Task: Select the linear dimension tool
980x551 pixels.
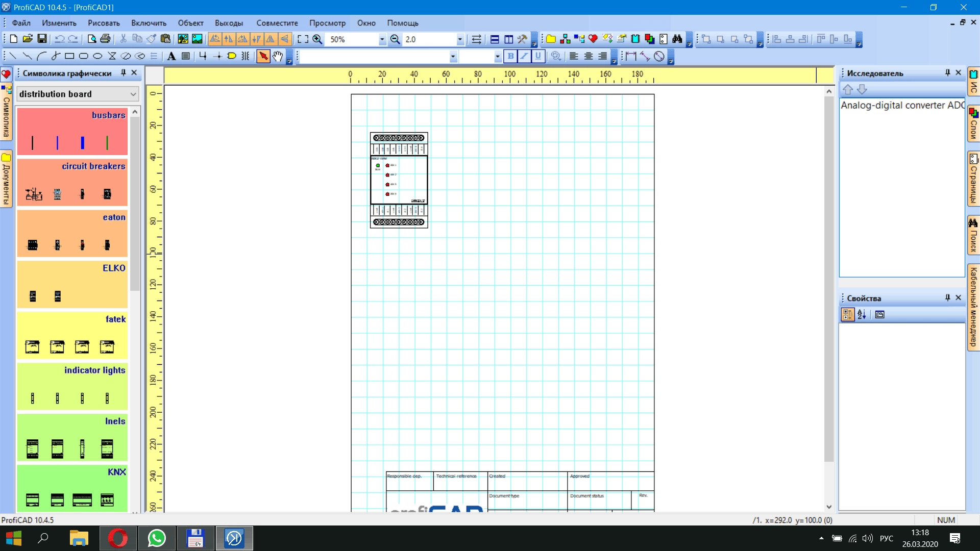Action: point(631,56)
